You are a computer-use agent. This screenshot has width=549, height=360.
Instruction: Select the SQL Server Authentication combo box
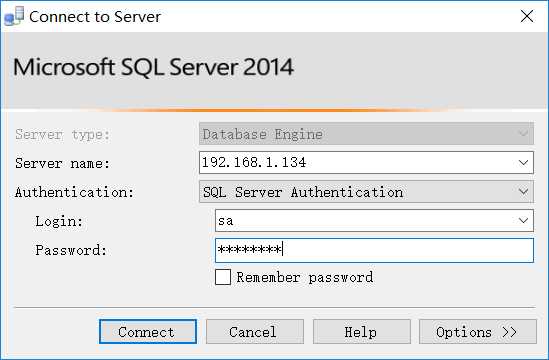pos(366,192)
